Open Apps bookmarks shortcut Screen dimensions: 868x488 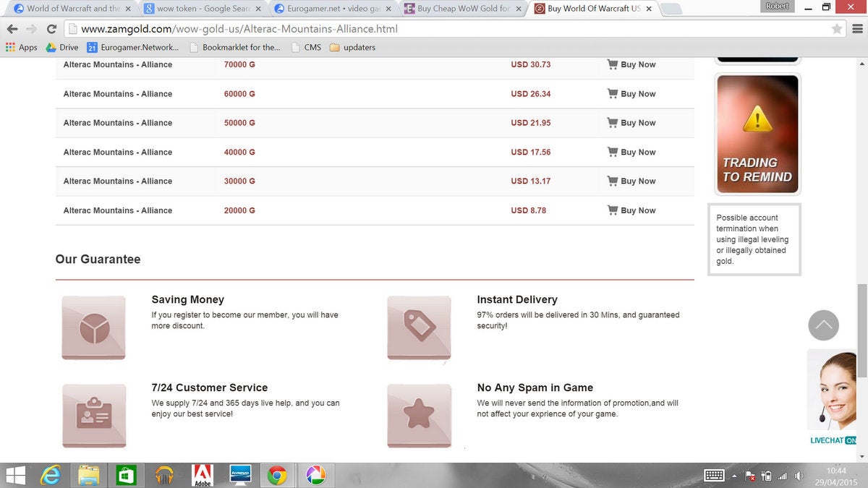(21, 47)
